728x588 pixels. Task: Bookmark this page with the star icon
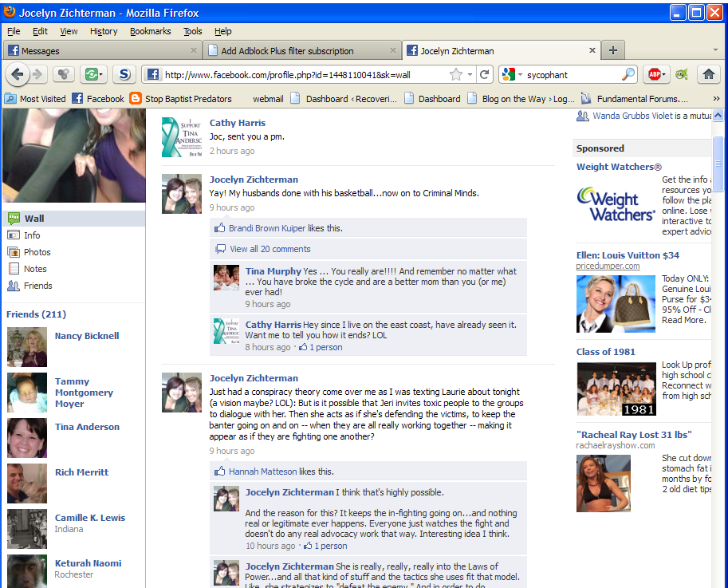pyautogui.click(x=456, y=74)
